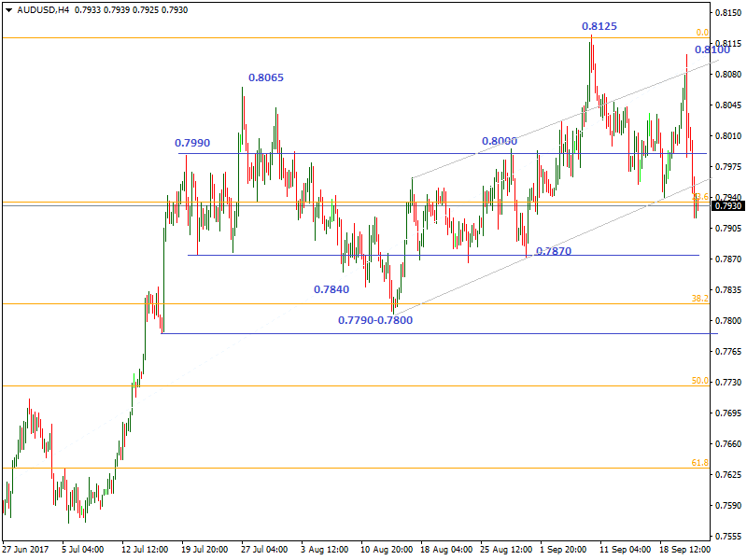Screen dimensions: 747x560
Task: Select the 0.8125 peak price label
Action: click(x=599, y=26)
